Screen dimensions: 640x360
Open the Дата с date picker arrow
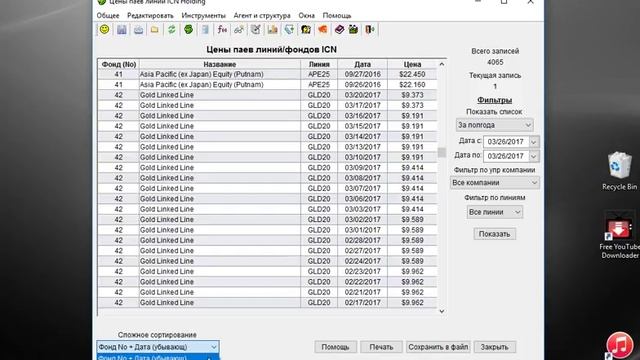533,142
